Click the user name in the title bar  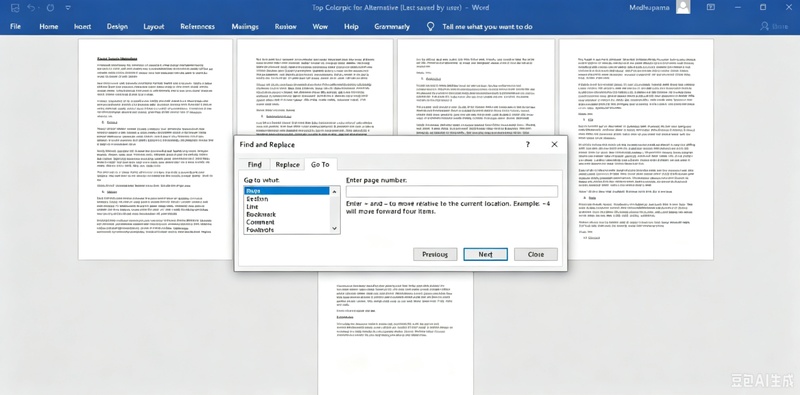pyautogui.click(x=648, y=8)
